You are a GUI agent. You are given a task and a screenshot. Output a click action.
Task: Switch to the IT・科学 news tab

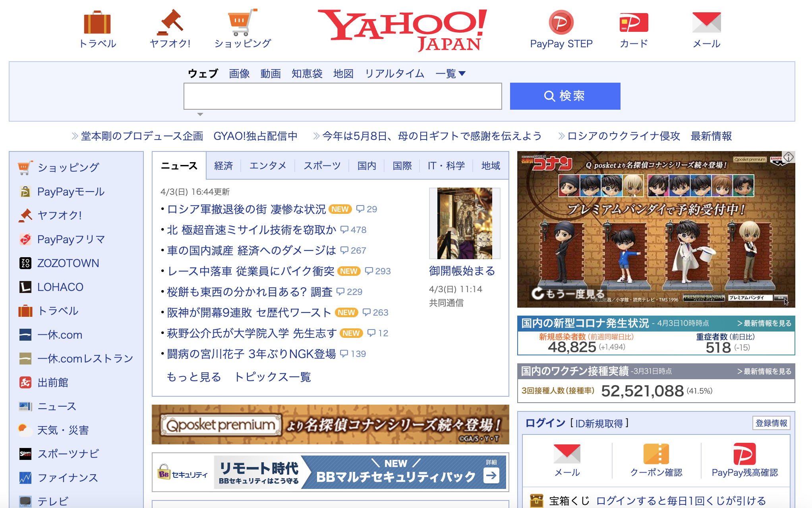446,166
